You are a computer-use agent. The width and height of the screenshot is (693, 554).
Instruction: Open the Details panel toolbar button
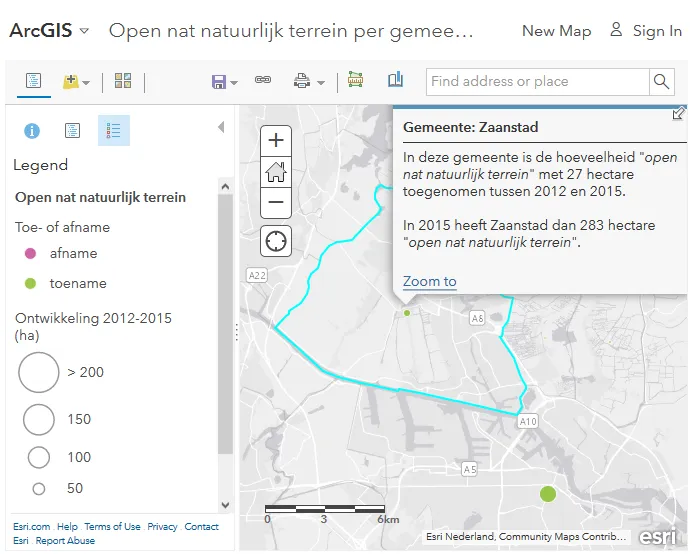34,81
